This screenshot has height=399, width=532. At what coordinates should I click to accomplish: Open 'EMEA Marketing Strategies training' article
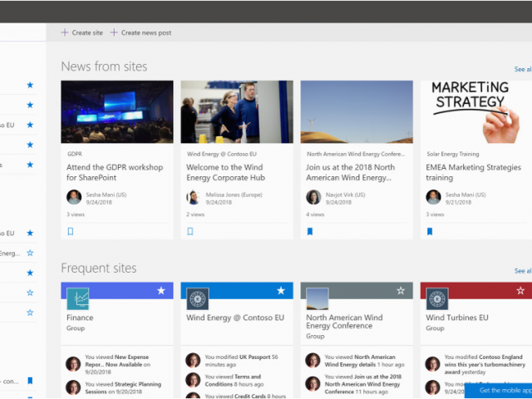[x=473, y=172]
